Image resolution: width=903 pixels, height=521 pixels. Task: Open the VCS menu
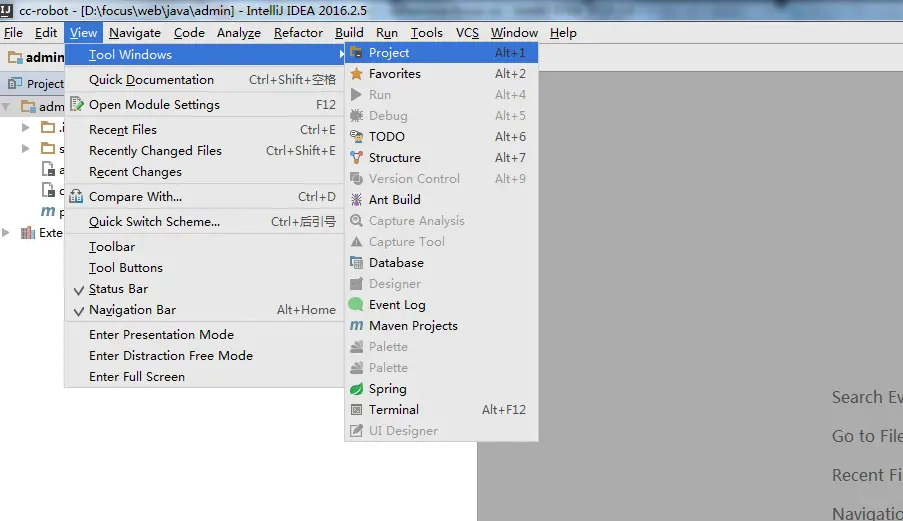pos(467,33)
